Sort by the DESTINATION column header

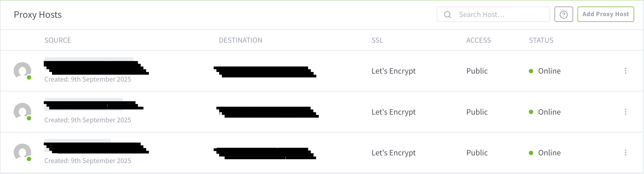point(240,40)
